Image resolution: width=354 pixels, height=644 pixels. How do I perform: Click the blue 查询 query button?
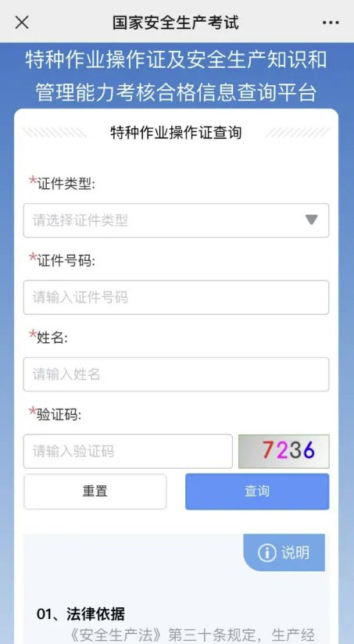257,492
